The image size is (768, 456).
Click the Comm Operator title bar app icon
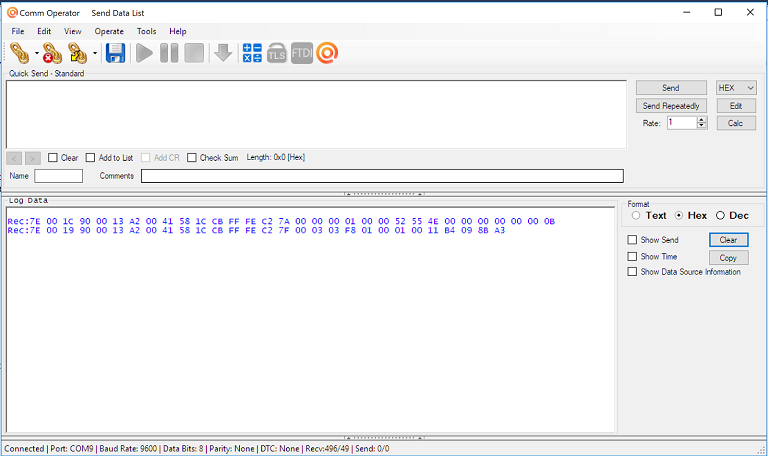12,13
